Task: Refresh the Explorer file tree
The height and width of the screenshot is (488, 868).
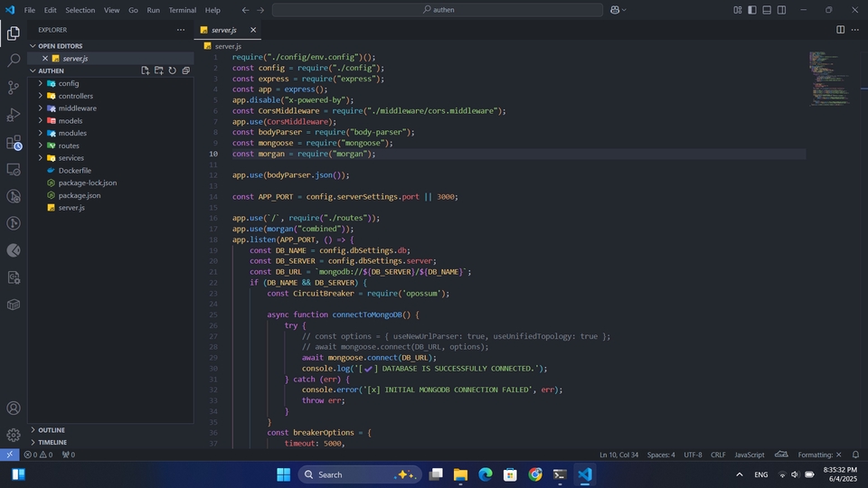Action: (x=172, y=70)
